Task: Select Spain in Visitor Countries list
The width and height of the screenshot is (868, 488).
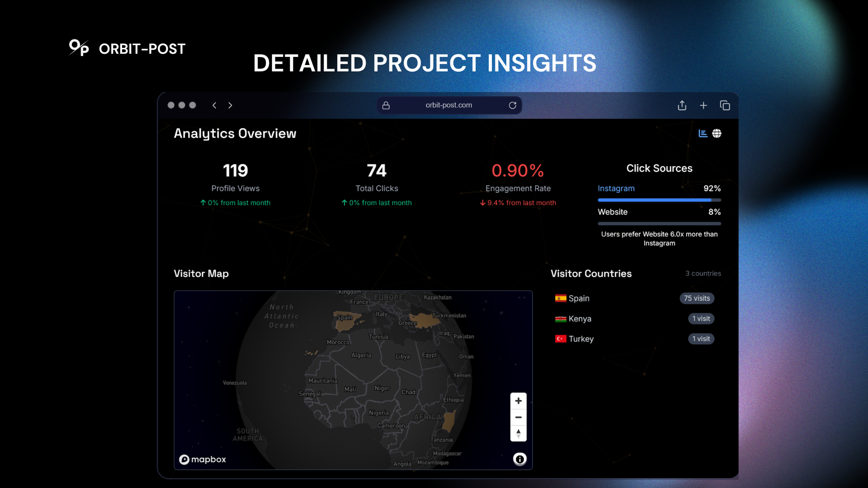Action: (579, 298)
